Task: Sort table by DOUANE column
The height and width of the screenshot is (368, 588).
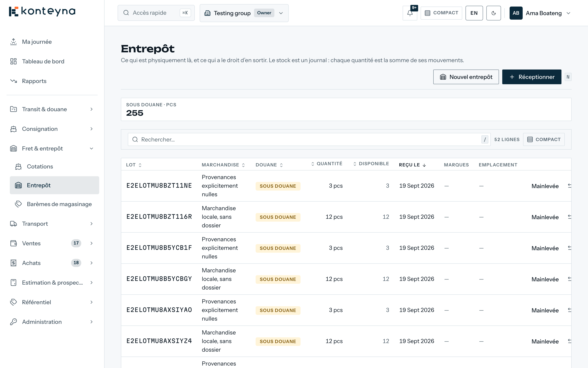Action: pos(269,165)
